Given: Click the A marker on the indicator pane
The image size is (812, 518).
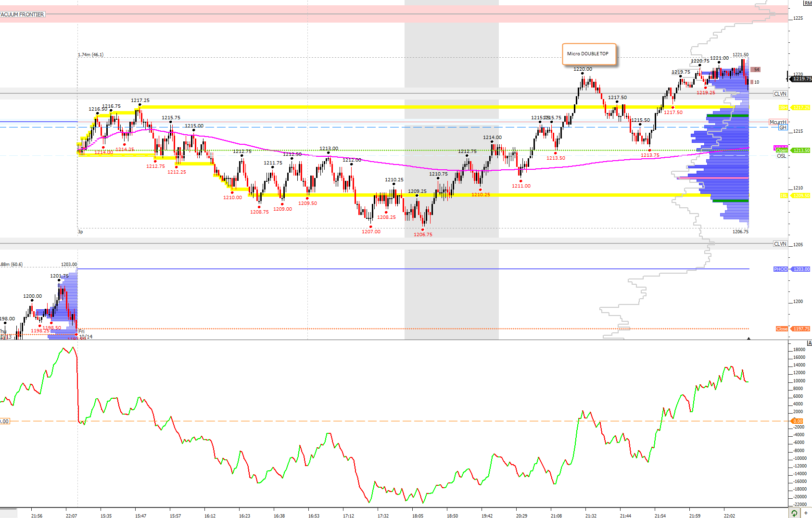Looking at the screenshot, I should tap(810, 343).
